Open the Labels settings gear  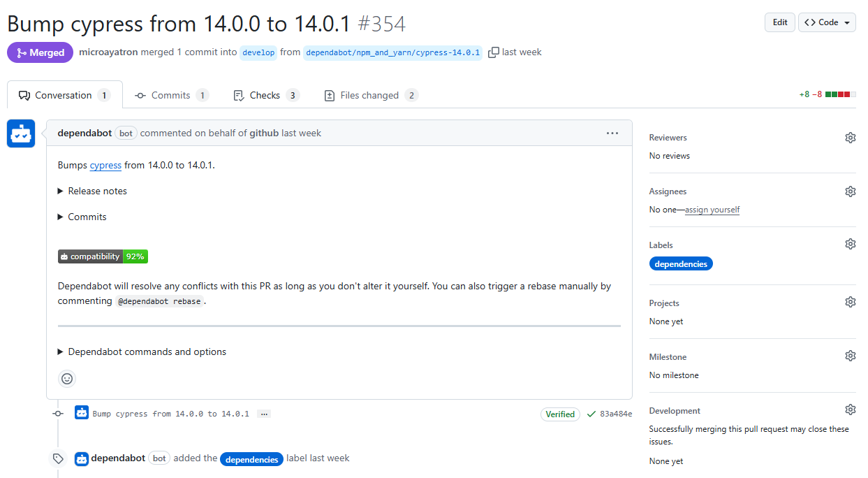[x=850, y=244]
